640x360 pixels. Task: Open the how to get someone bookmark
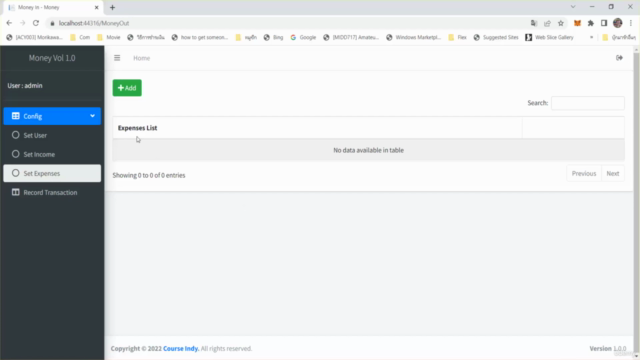[200, 37]
